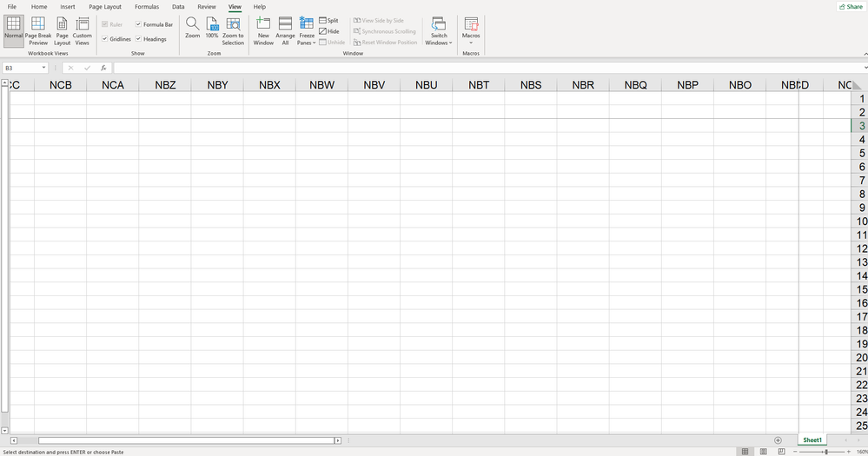
Task: Open the Home tab
Action: coord(39,7)
